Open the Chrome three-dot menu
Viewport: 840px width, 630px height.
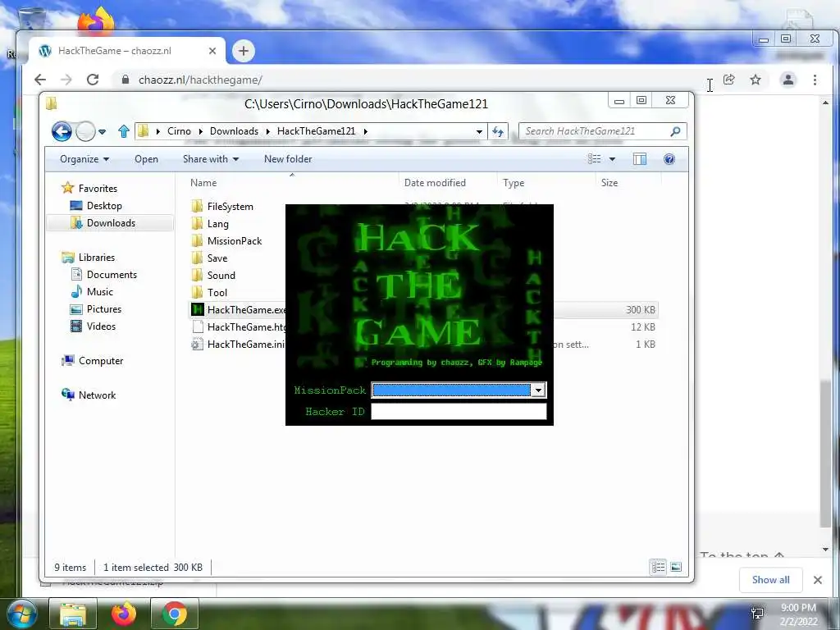[x=815, y=80]
